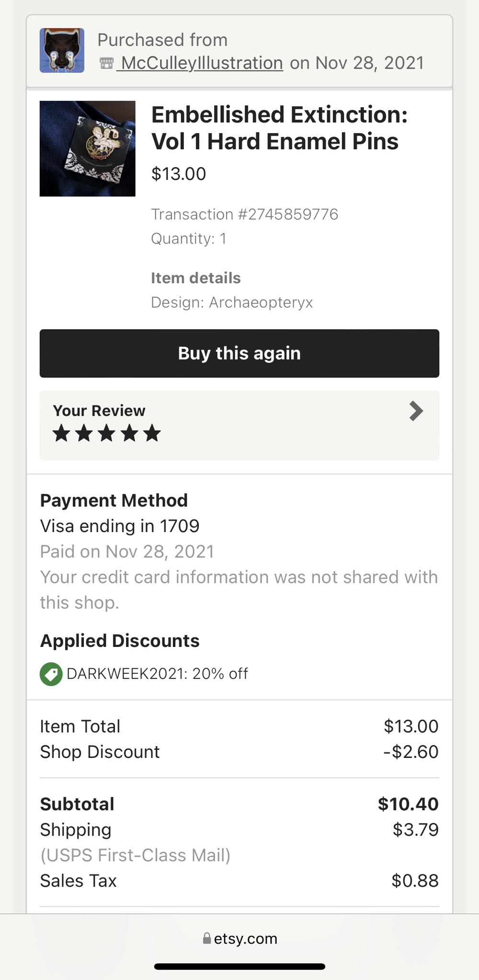Click the Transaction #2745859776 text
This screenshot has width=479, height=980.
tap(244, 214)
